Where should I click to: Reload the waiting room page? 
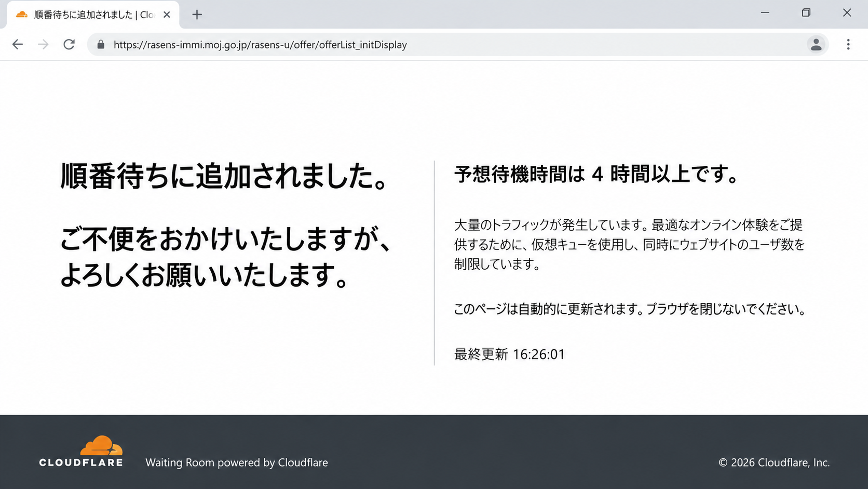click(x=69, y=45)
